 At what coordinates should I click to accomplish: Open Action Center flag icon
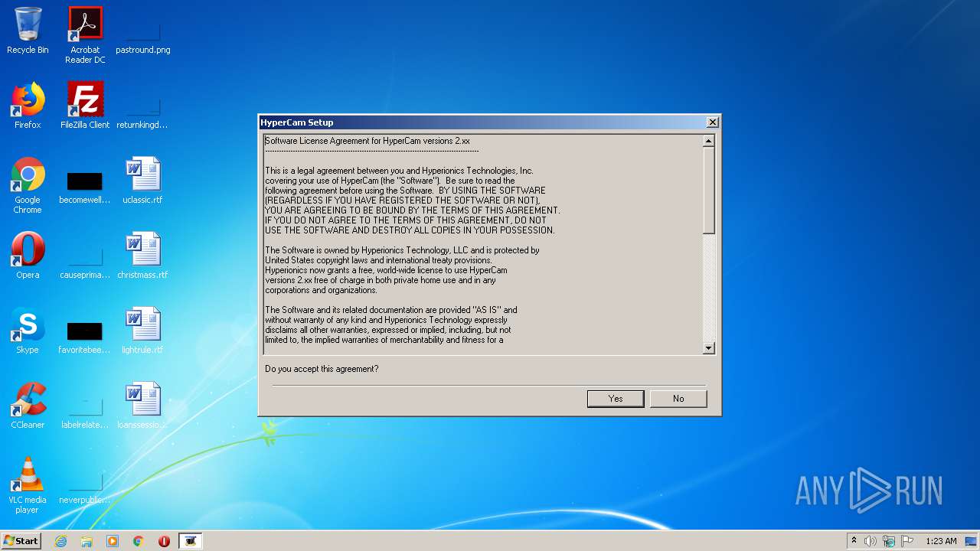(907, 541)
